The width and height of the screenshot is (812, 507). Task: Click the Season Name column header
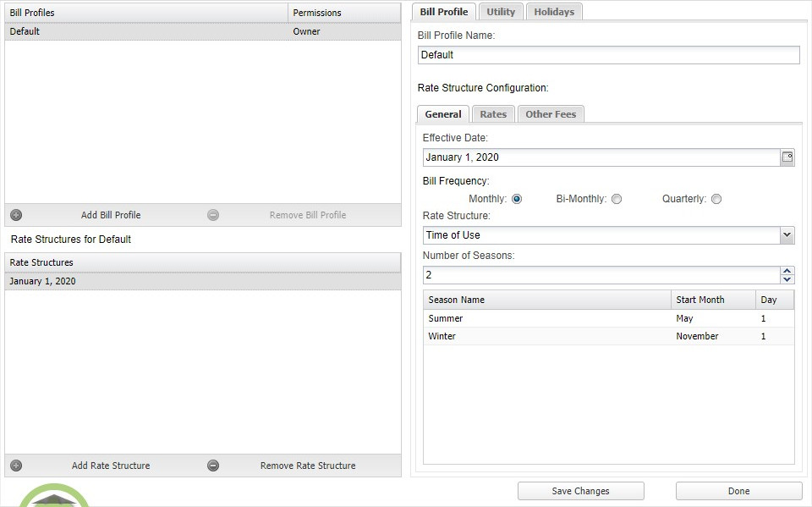pos(547,300)
